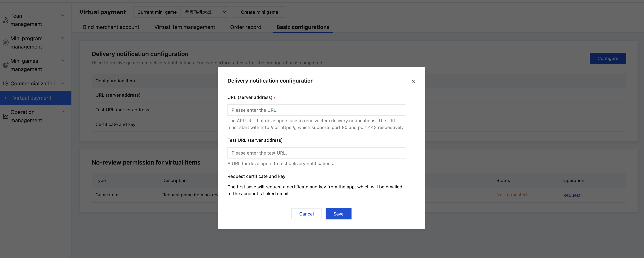The height and width of the screenshot is (258, 644).
Task: Click the Team management sidebar icon
Action: [5, 20]
